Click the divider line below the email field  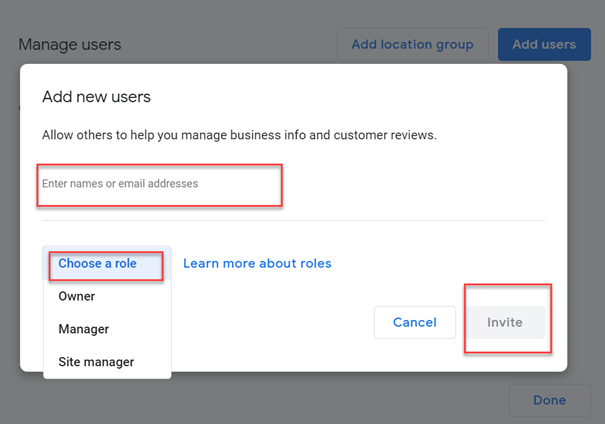pyautogui.click(x=300, y=220)
